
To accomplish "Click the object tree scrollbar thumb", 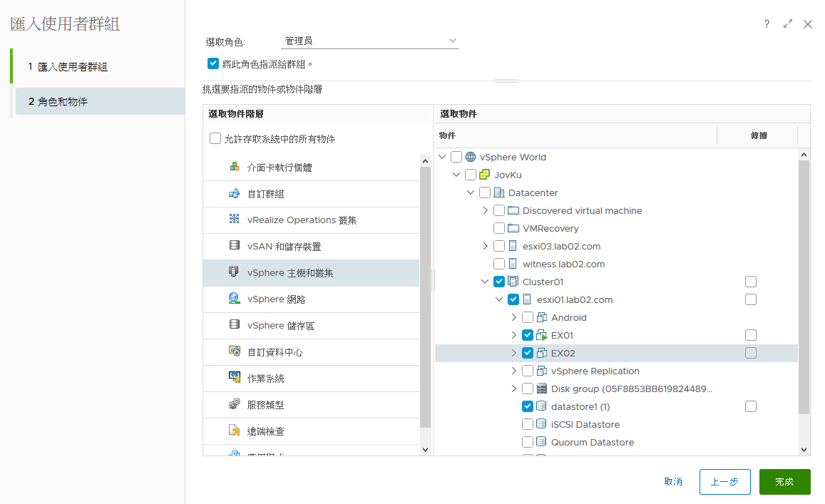I will coord(804,287).
